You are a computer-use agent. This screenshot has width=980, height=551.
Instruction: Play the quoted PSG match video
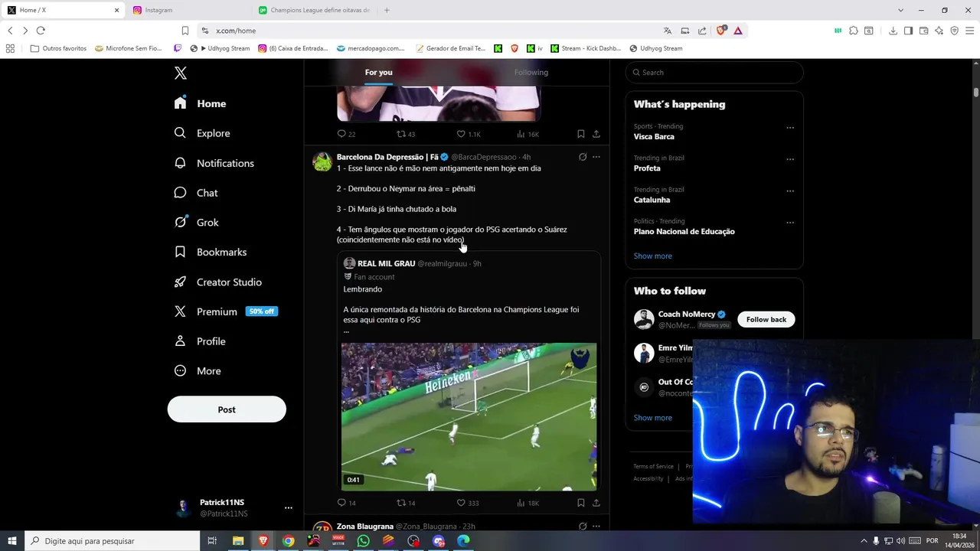click(x=469, y=417)
